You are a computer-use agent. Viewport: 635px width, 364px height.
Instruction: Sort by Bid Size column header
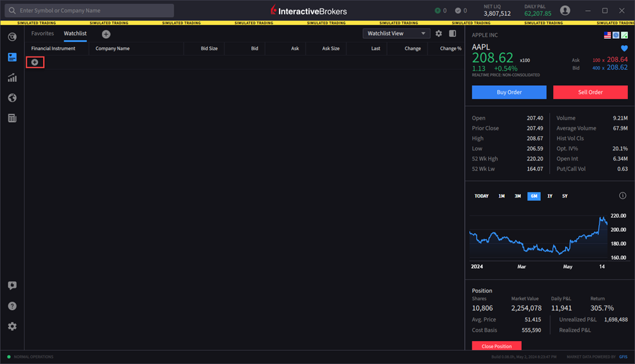209,48
